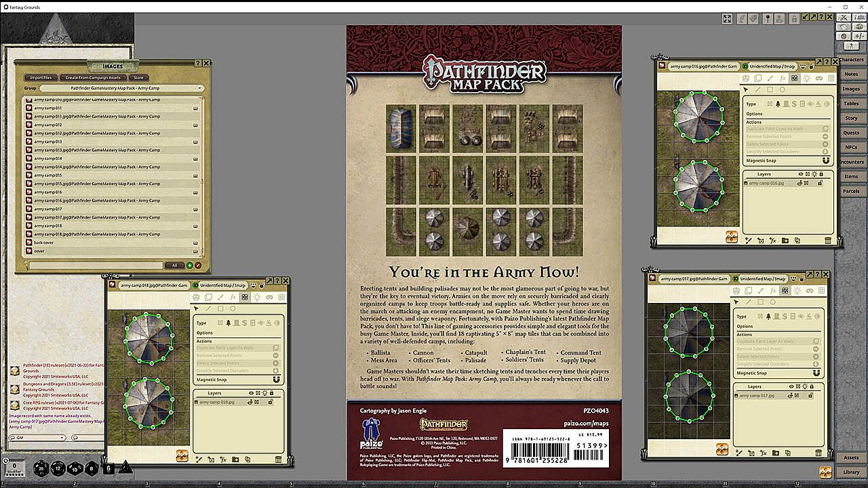Select the mask tool in camp 016 toolbar

[818, 79]
